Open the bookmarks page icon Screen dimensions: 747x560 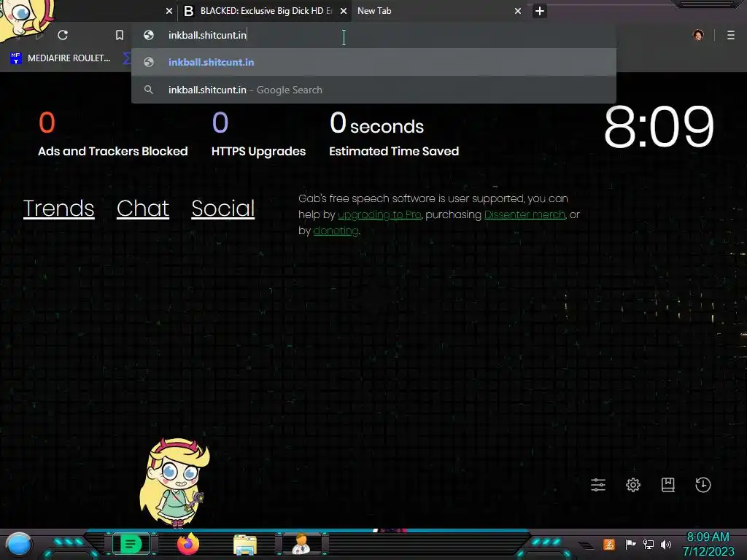pyautogui.click(x=668, y=485)
